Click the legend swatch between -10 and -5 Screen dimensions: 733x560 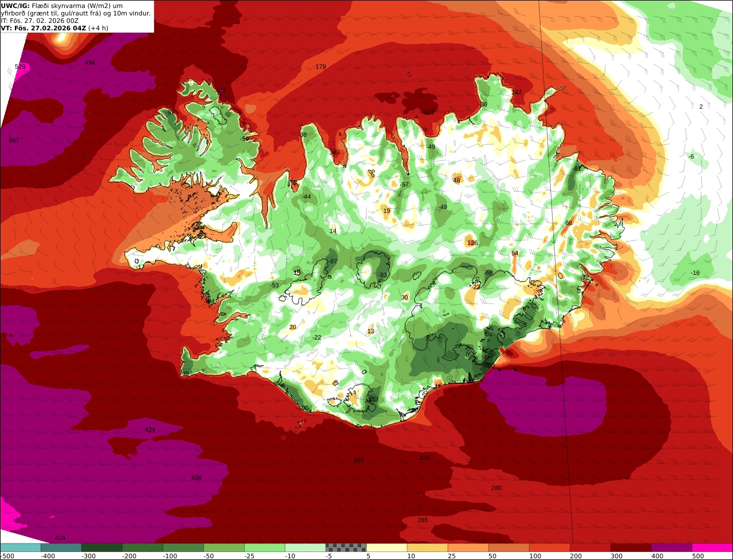coord(305,547)
